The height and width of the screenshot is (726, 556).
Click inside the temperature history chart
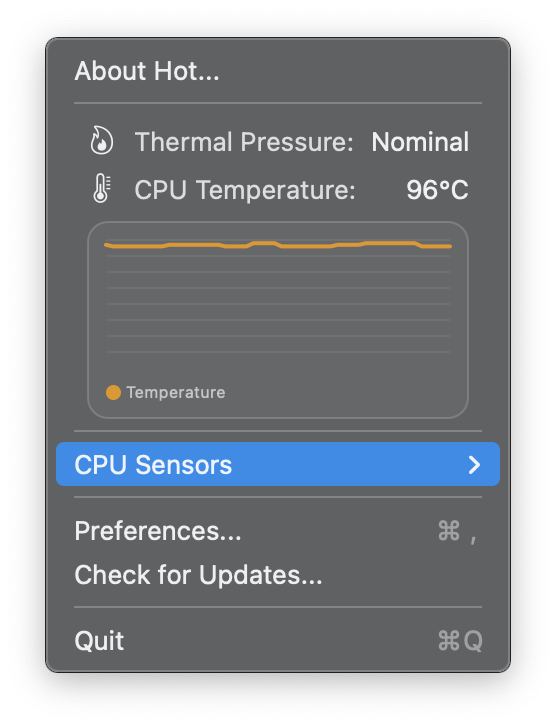(278, 320)
